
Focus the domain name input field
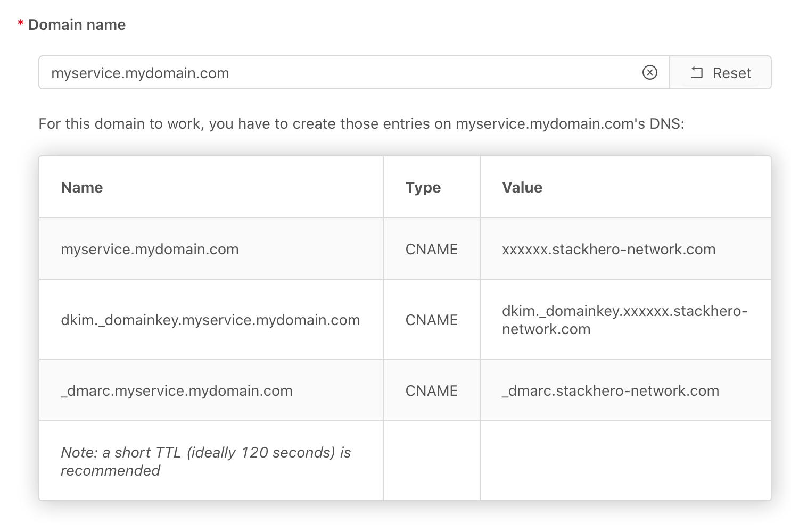click(x=341, y=73)
